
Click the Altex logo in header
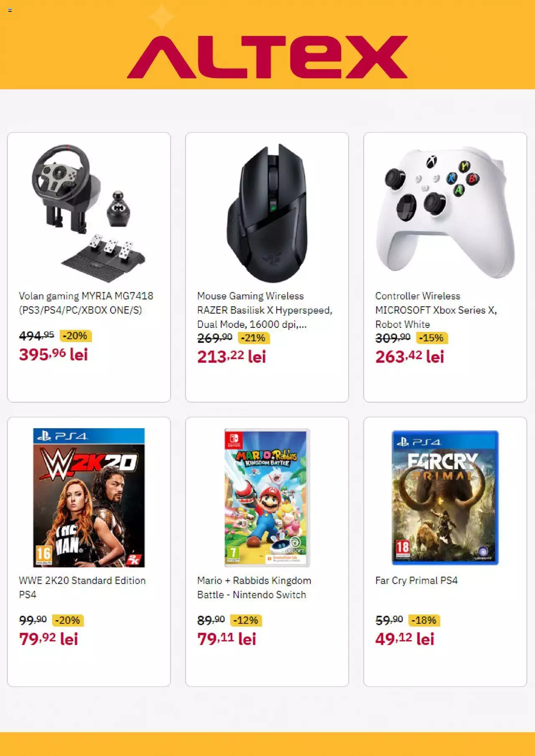point(267,57)
